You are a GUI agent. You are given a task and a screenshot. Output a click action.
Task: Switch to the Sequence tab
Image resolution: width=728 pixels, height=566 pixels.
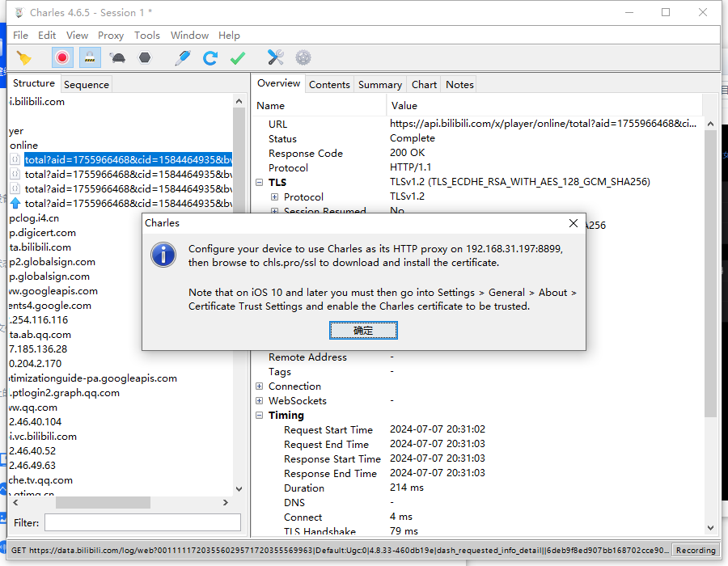click(x=87, y=84)
